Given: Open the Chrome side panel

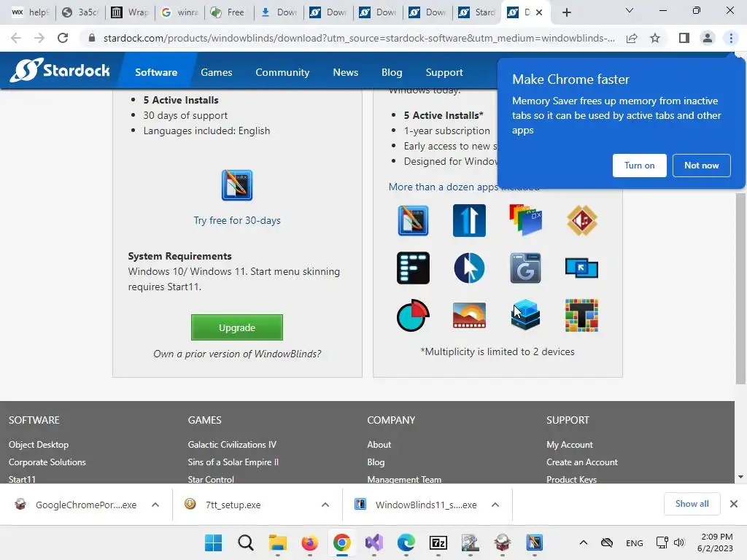Looking at the screenshot, I should (x=684, y=38).
